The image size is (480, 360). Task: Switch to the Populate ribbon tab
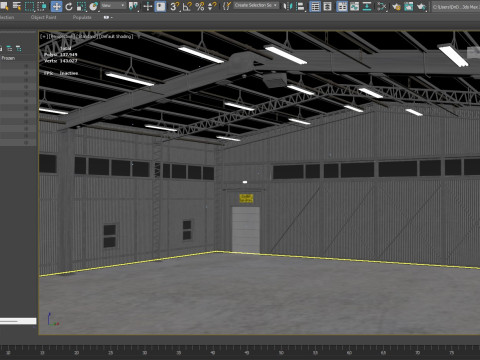coord(82,17)
